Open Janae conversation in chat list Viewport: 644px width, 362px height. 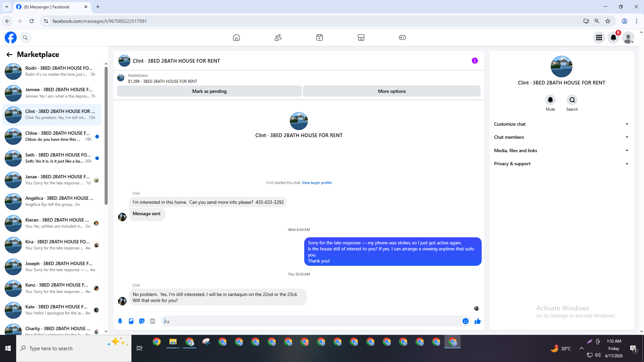[x=52, y=180]
